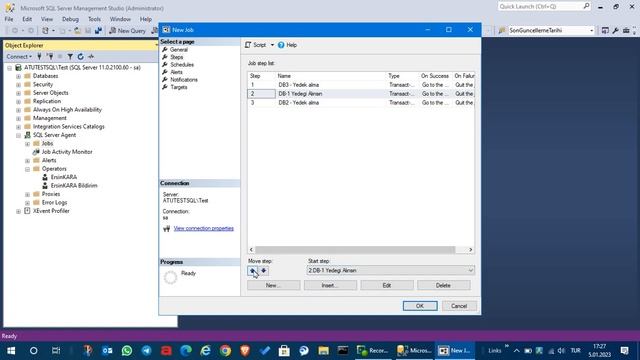Open Connect dropdown in Object Explorer
This screenshot has width=640, height=360.
coord(19,56)
